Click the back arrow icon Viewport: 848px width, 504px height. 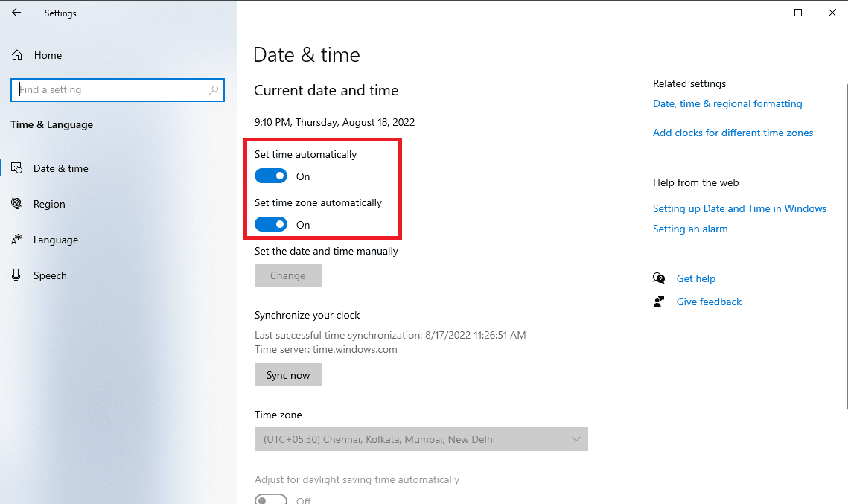(16, 13)
